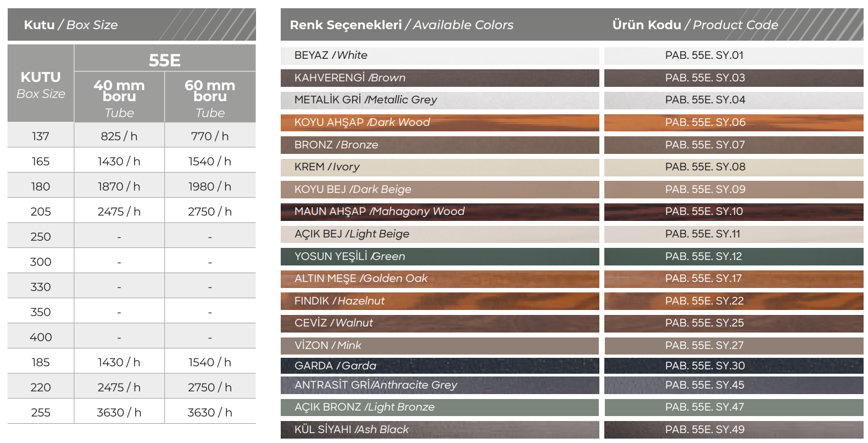Screen dimensions: 868x443
Task: Select product code PAB. 55E. SY.22
Action: click(704, 301)
